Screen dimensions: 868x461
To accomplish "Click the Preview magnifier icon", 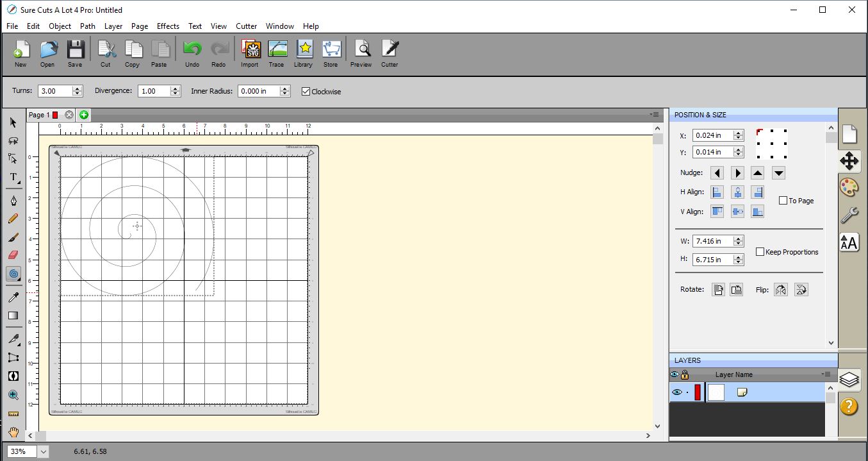I will [362, 49].
